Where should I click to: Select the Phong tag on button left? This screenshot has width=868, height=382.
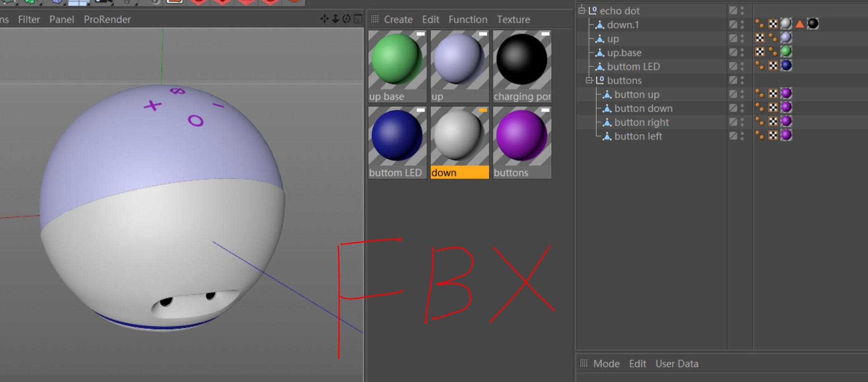760,136
